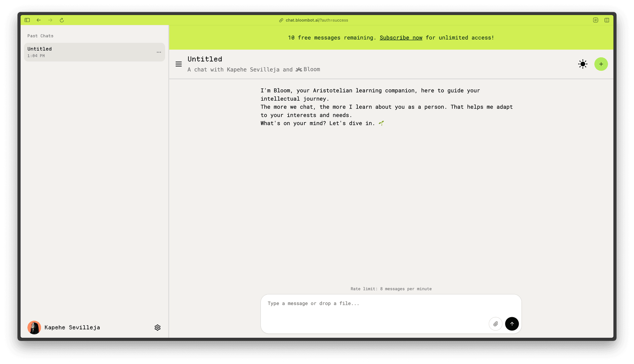Toggle the browser sidebar panel icon
The height and width of the screenshot is (364, 634).
(x=27, y=20)
